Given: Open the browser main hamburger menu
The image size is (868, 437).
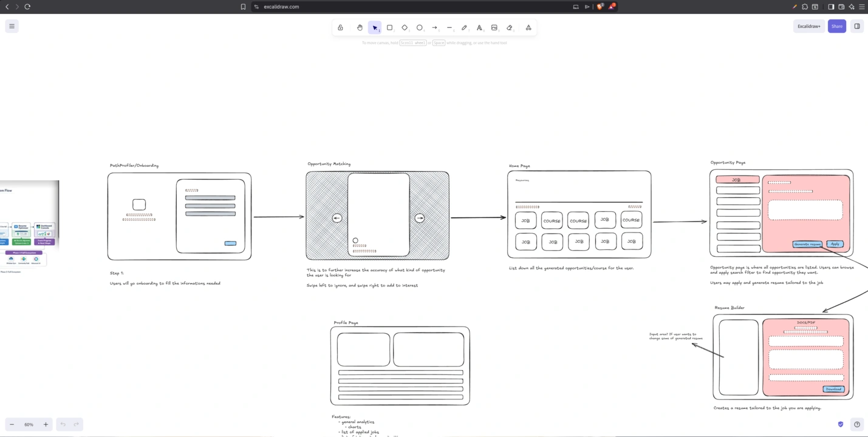Looking at the screenshot, I should (861, 7).
